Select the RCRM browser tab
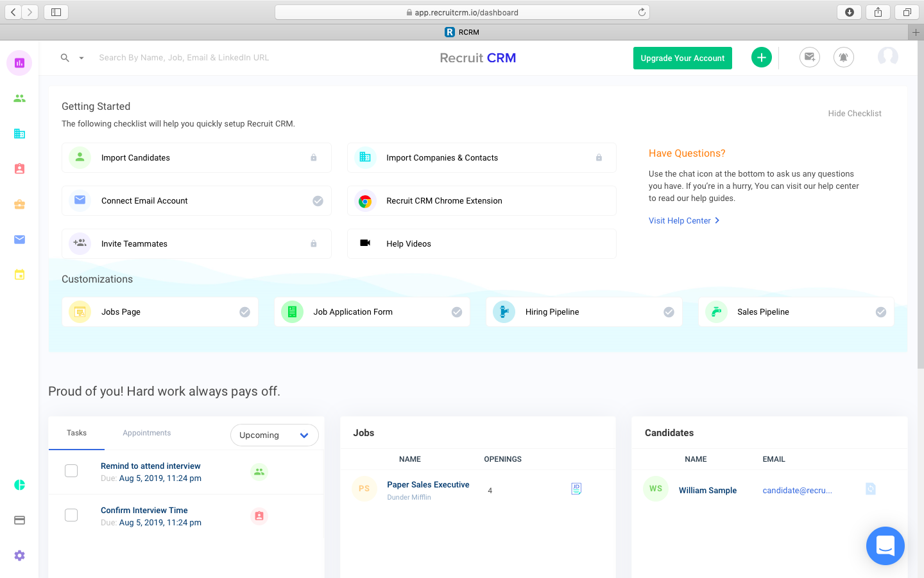The height and width of the screenshot is (578, 924). point(462,32)
